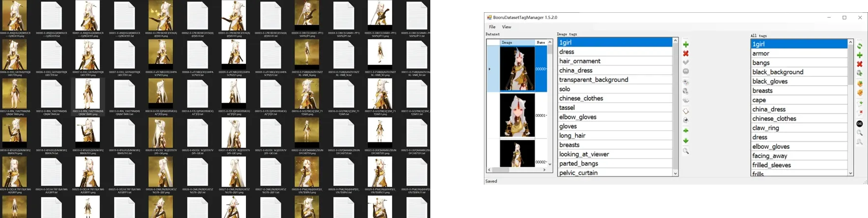
Task: Select hair_ornament in Image tags list
Action: pyautogui.click(x=615, y=61)
